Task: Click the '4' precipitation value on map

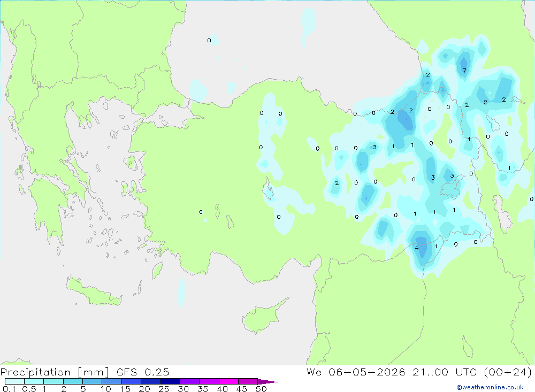Action: (417, 248)
